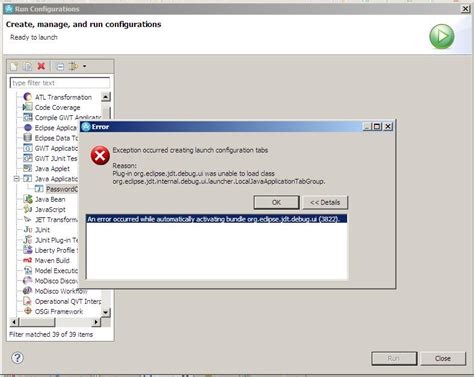The image size is (474, 377).
Task: Click horizontal scrollbar right arrow
Action: [x=96, y=322]
